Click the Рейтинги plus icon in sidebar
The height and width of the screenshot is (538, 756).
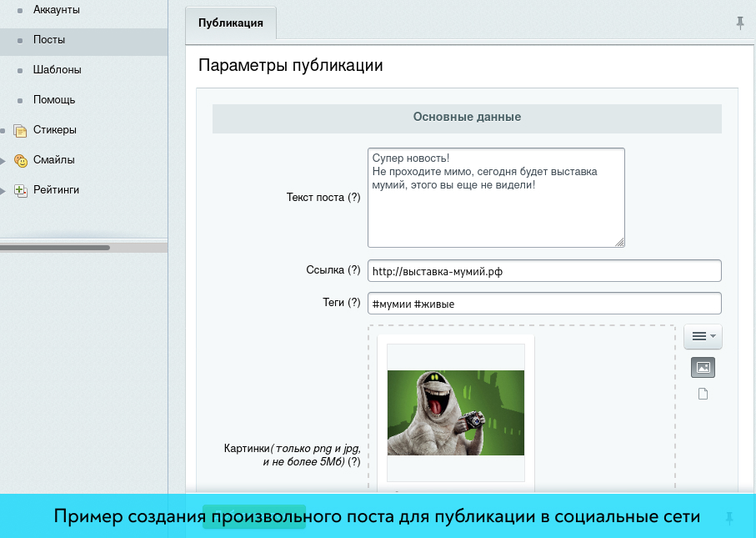(21, 190)
